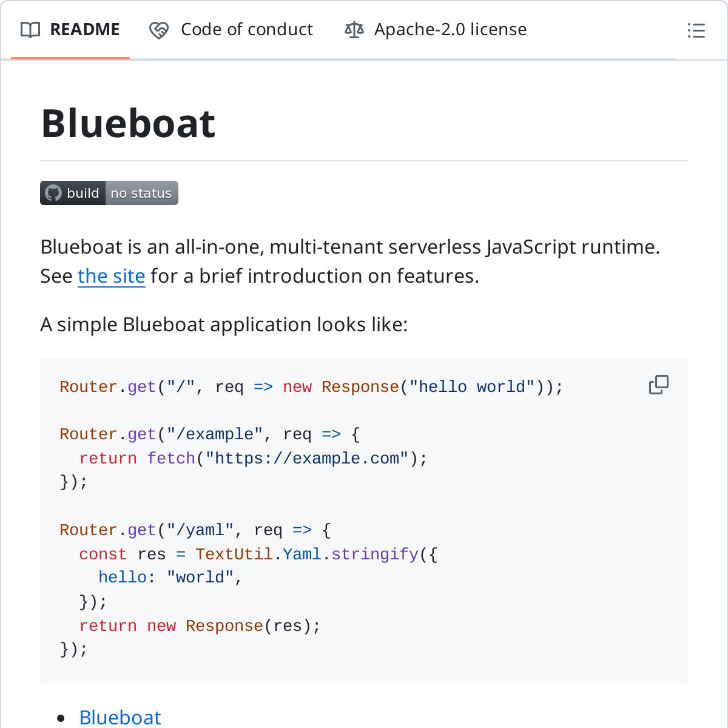Screen dimensions: 728x728
Task: Switch to the README tab
Action: (84, 30)
